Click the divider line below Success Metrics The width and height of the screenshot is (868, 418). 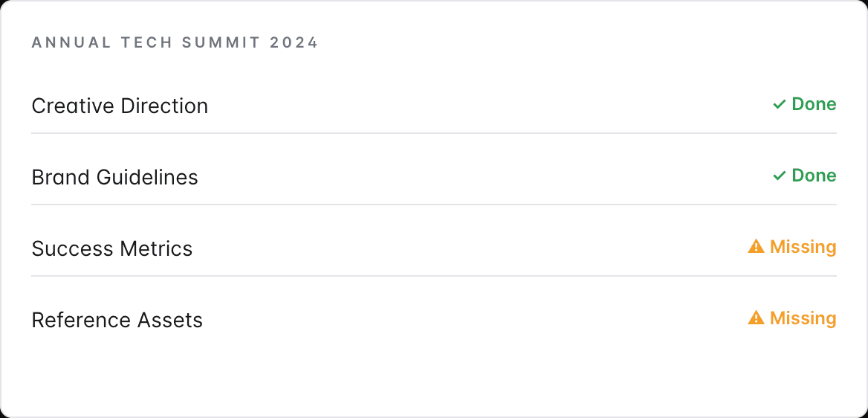[434, 275]
